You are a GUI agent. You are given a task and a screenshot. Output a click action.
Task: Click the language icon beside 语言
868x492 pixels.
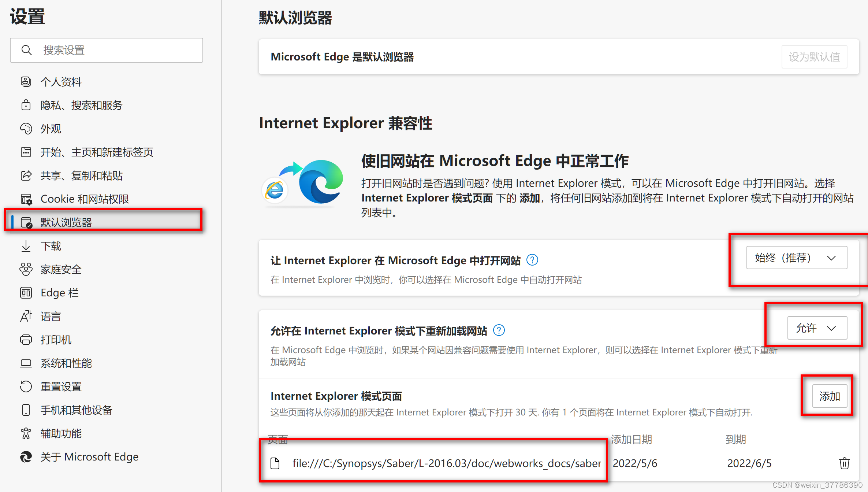pyautogui.click(x=26, y=316)
